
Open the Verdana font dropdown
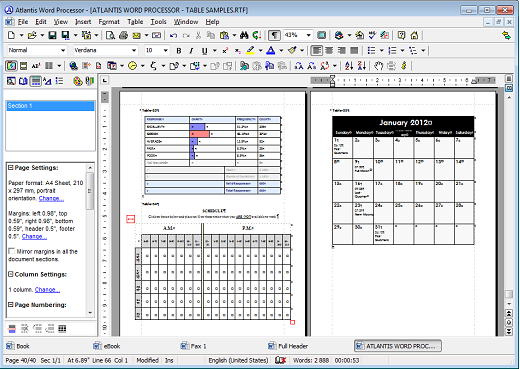click(134, 51)
